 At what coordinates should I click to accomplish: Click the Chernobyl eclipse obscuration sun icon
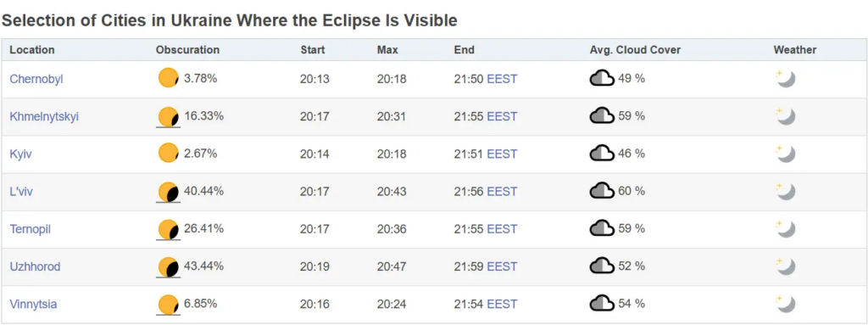click(x=169, y=78)
